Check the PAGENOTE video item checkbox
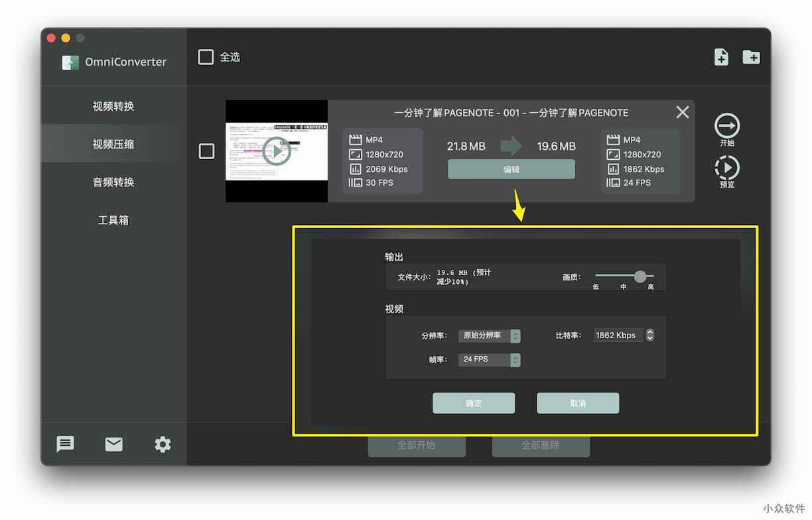Screen dimensions: 812x520 207,151
